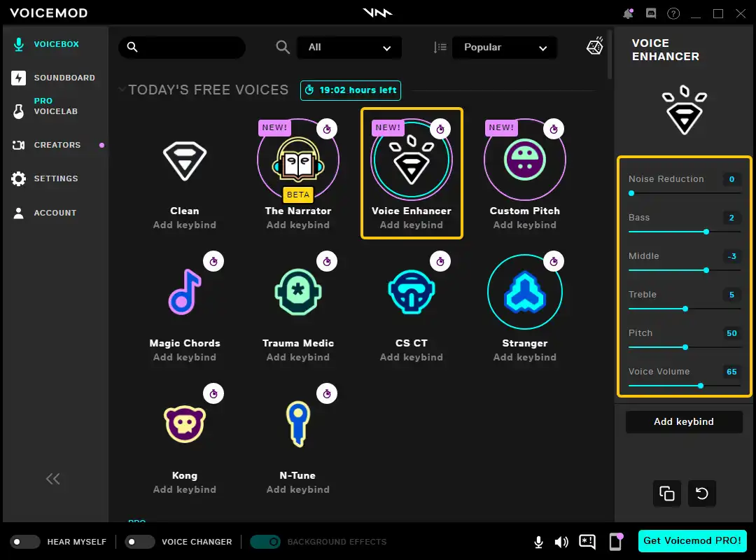This screenshot has width=756, height=560.
Task: Collapse the Today's Free Voices section
Action: (122, 89)
